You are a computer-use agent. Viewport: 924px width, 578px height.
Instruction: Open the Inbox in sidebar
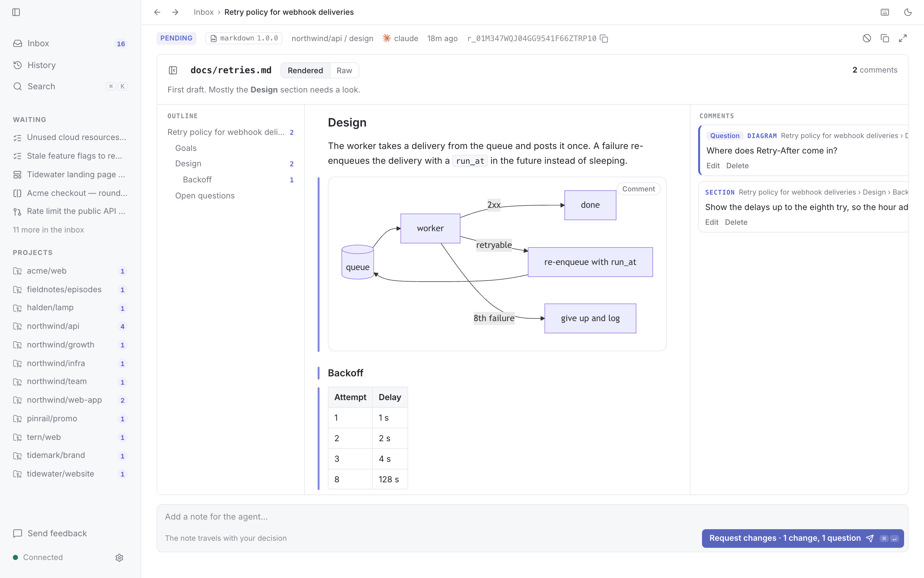pyautogui.click(x=70, y=44)
